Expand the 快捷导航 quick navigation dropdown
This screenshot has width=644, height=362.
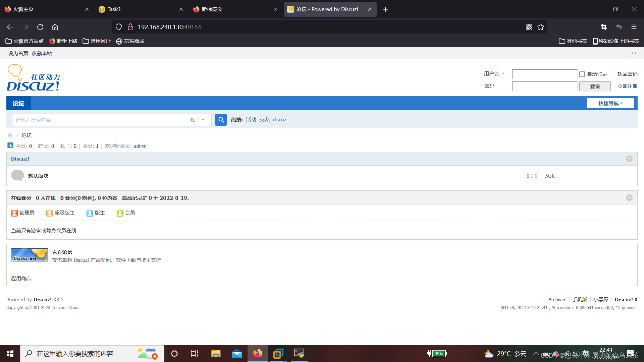click(610, 103)
